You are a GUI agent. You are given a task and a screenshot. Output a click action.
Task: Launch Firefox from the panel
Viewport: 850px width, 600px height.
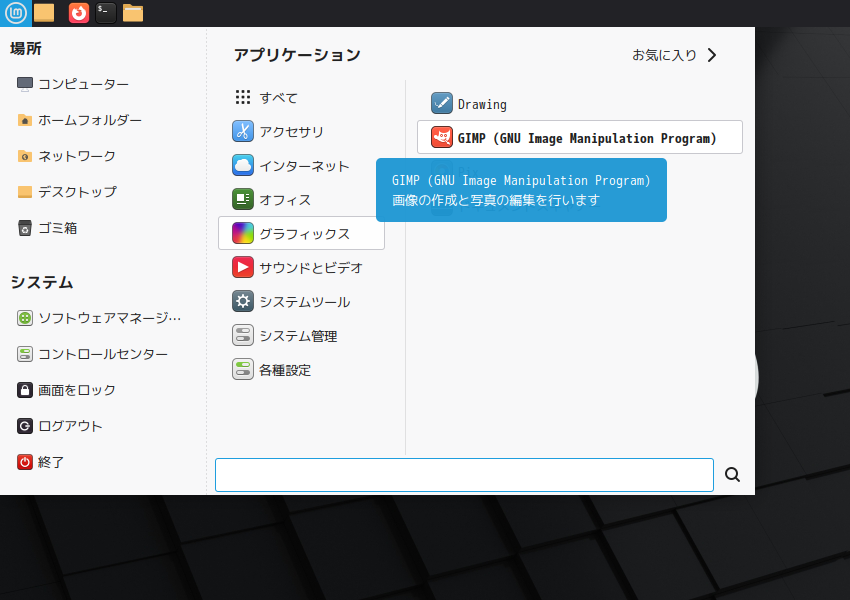coord(79,12)
